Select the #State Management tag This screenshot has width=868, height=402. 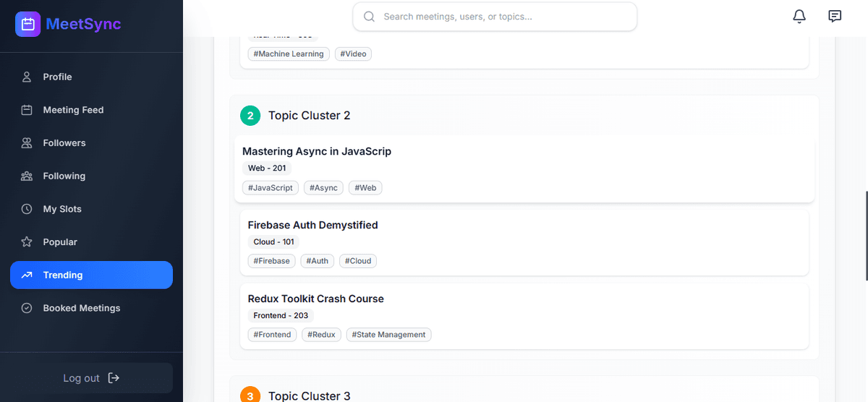389,335
